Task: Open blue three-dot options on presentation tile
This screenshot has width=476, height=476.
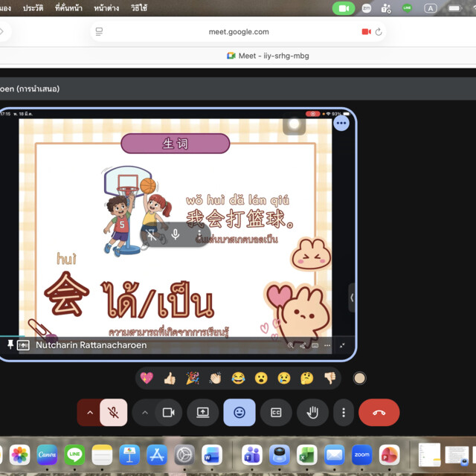Action: (341, 123)
